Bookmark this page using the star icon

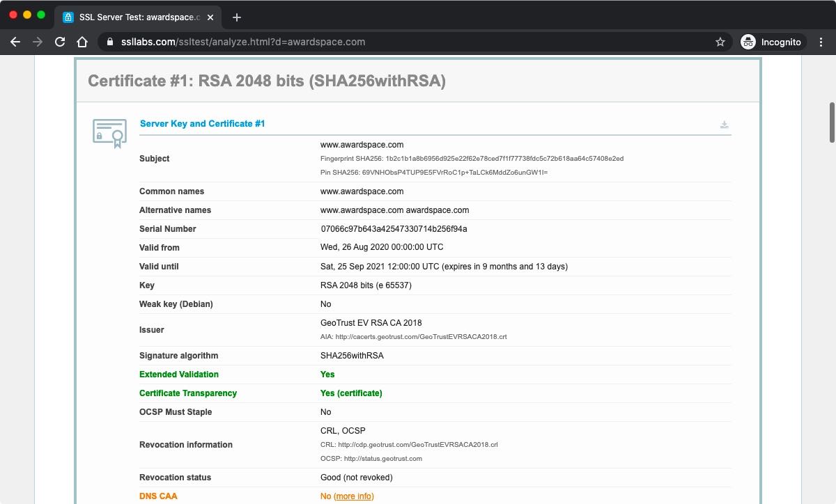click(x=720, y=42)
